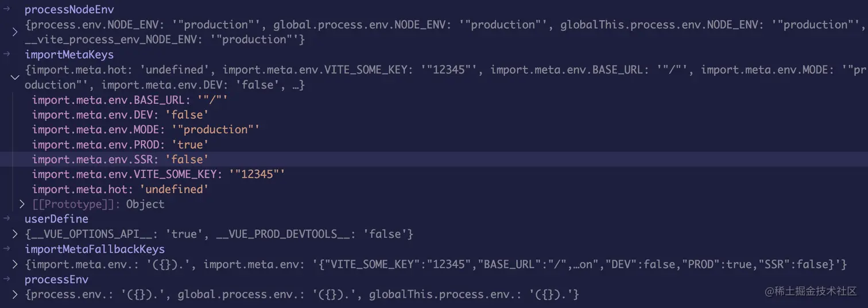Viewport: 868px width, 308px height.
Task: Select the import.meta.env.SSR property row
Action: pos(434,159)
